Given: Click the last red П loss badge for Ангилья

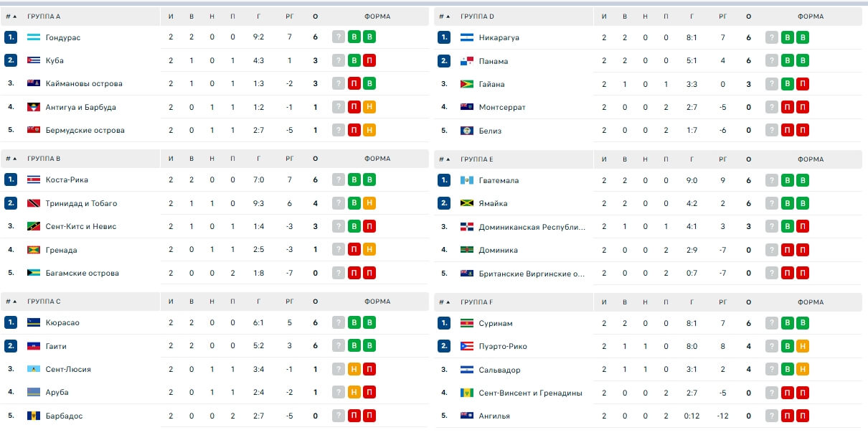Looking at the screenshot, I should coord(803,416).
